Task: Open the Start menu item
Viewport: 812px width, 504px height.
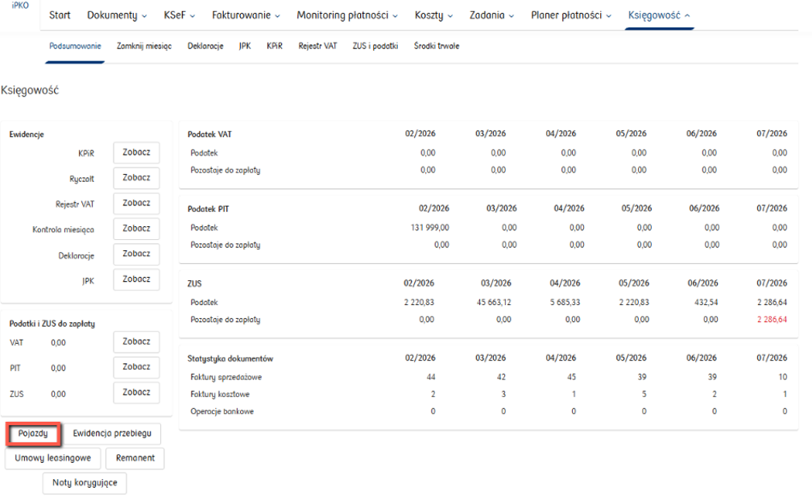Action: (x=60, y=15)
